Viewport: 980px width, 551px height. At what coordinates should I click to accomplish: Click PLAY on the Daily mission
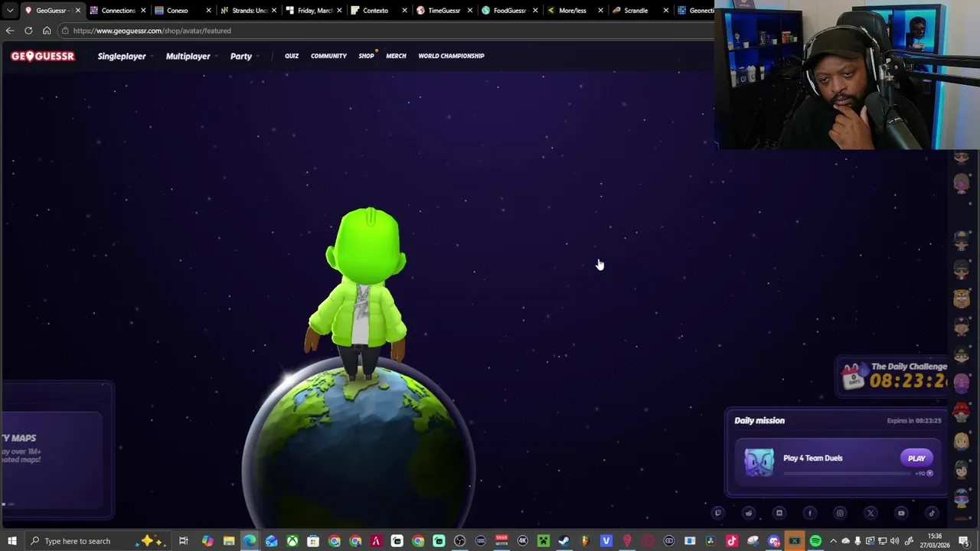[916, 458]
